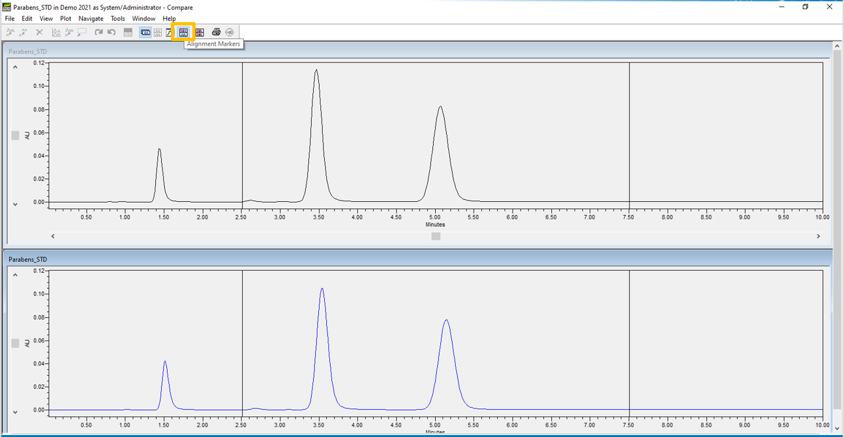Select the bottom Parabens_STD pane title bar

pos(418,259)
